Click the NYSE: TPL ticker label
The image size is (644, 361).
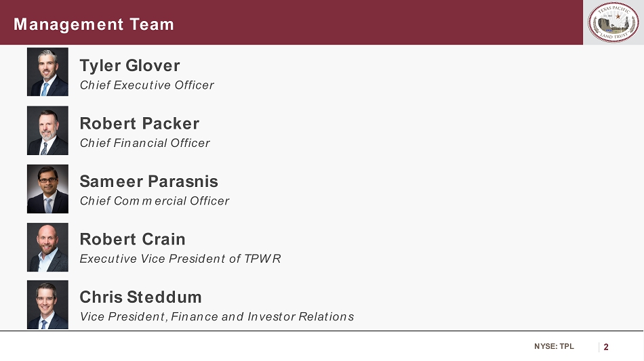[553, 347]
